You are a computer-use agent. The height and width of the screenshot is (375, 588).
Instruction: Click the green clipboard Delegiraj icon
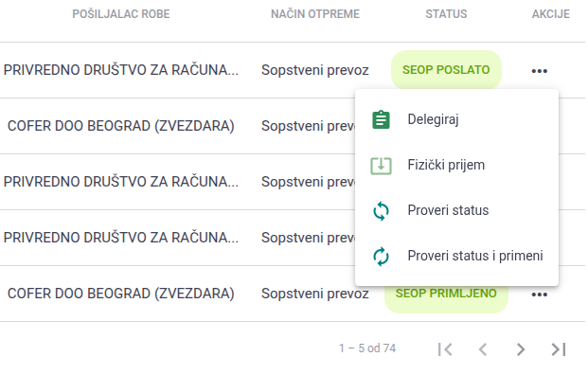[381, 119]
